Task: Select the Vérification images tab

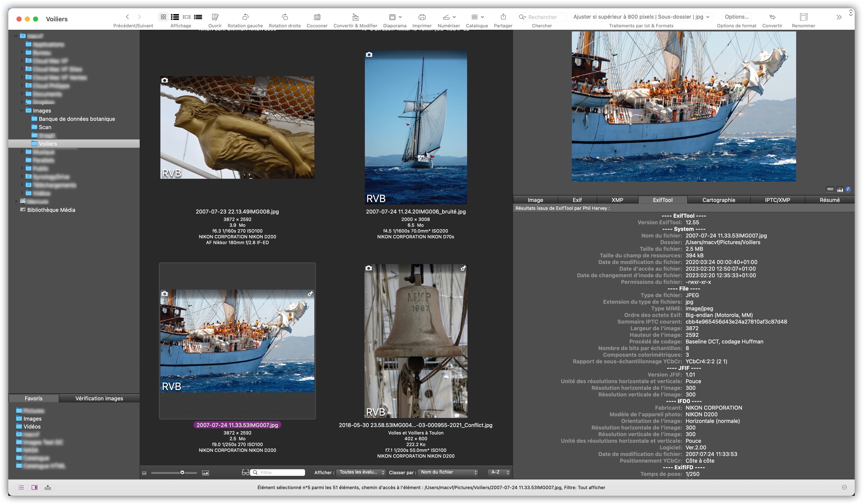Action: point(99,398)
